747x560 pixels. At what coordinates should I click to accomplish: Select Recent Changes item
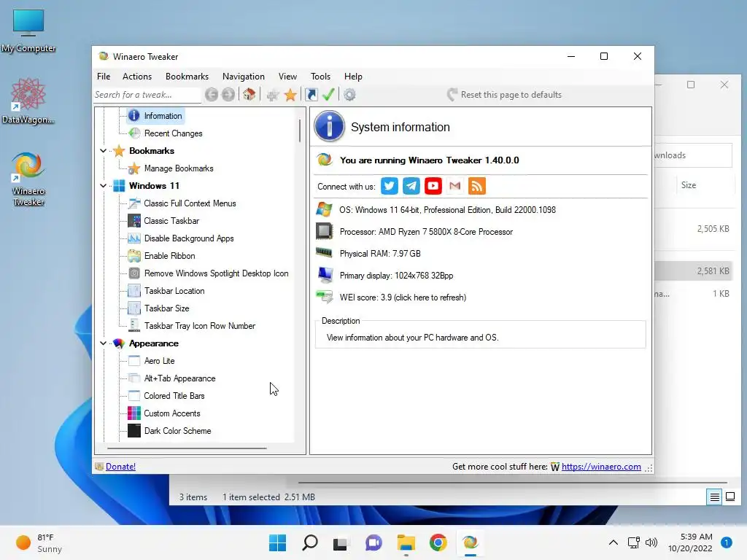pos(173,133)
